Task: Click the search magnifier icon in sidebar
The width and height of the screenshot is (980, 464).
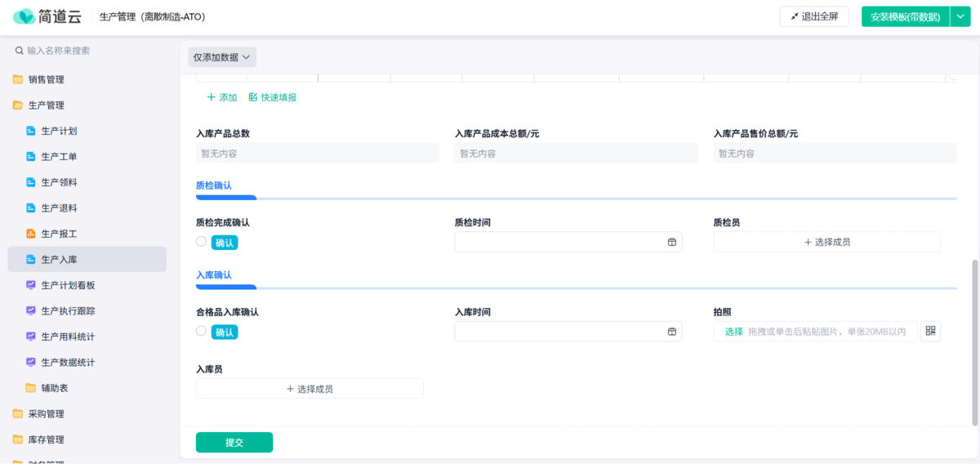Action: pyautogui.click(x=20, y=51)
